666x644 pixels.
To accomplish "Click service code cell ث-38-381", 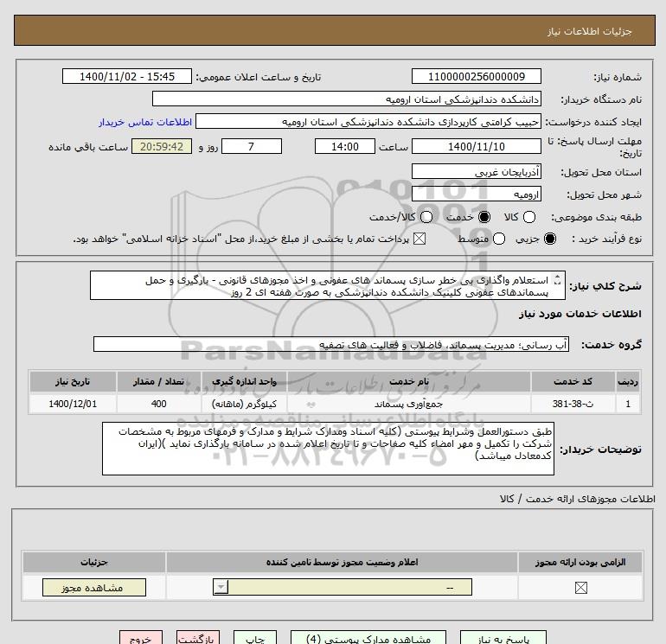I will click(x=573, y=404).
